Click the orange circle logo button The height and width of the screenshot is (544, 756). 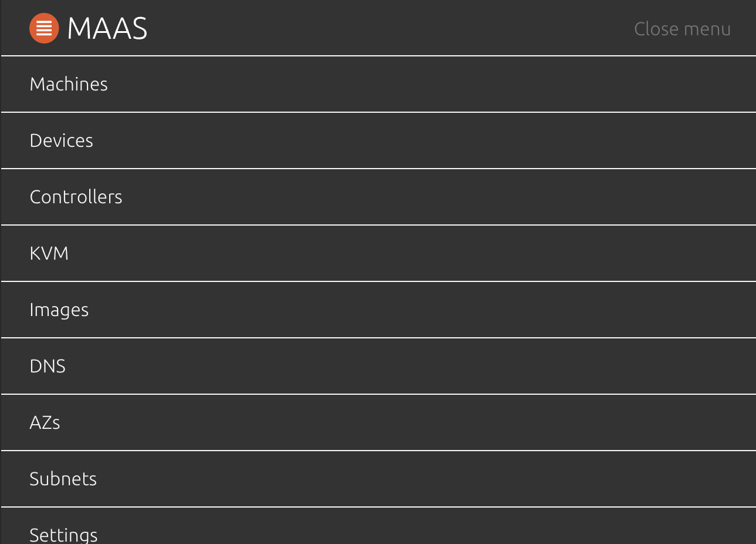44,28
